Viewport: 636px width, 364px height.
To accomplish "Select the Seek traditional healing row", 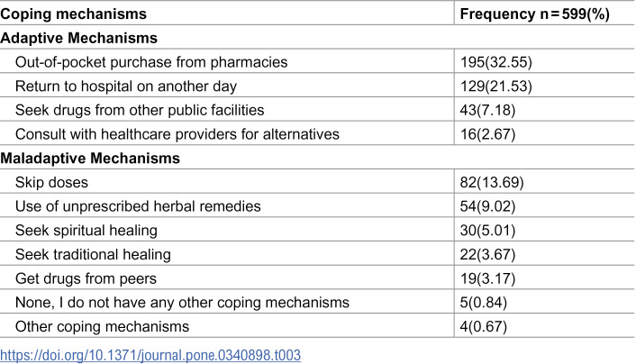I will (317, 254).
